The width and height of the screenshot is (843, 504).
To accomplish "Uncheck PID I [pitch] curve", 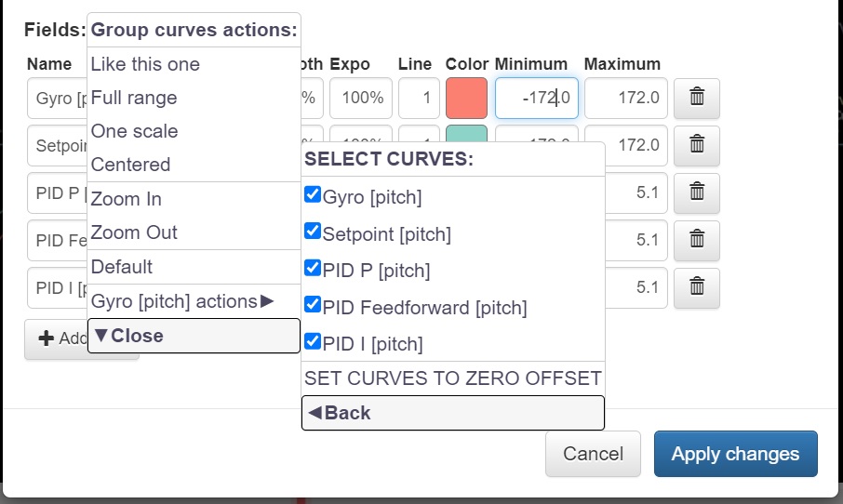I will (x=313, y=341).
